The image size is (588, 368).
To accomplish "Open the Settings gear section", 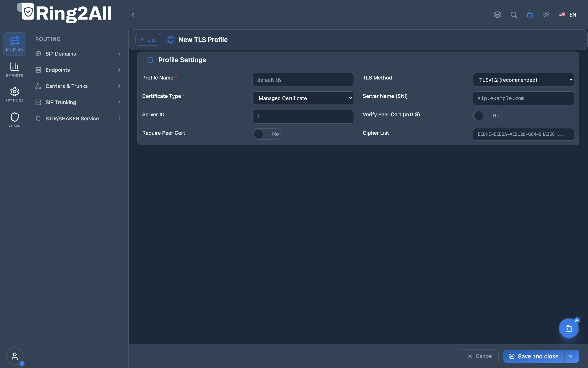I will (x=14, y=95).
